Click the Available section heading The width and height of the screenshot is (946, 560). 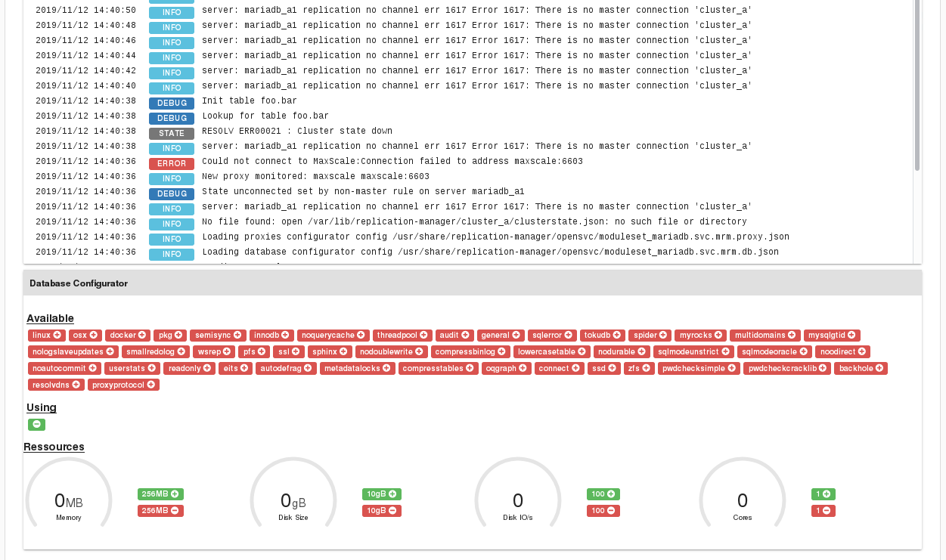50,318
